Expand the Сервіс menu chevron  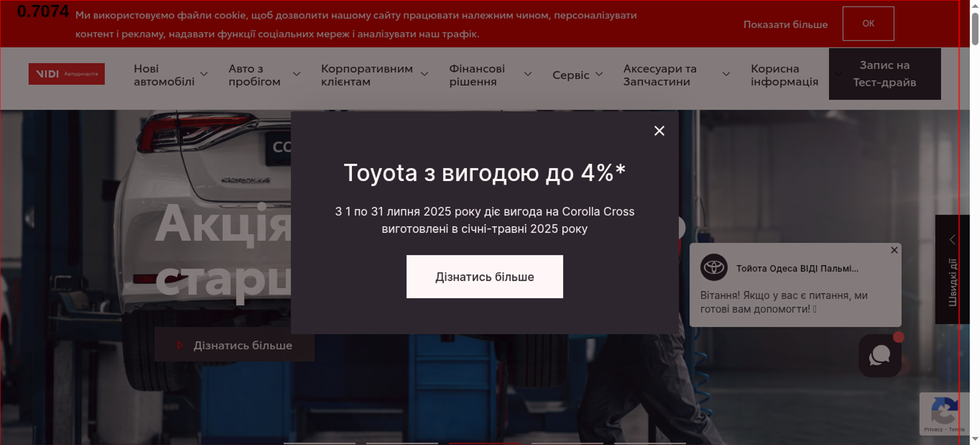click(x=599, y=74)
